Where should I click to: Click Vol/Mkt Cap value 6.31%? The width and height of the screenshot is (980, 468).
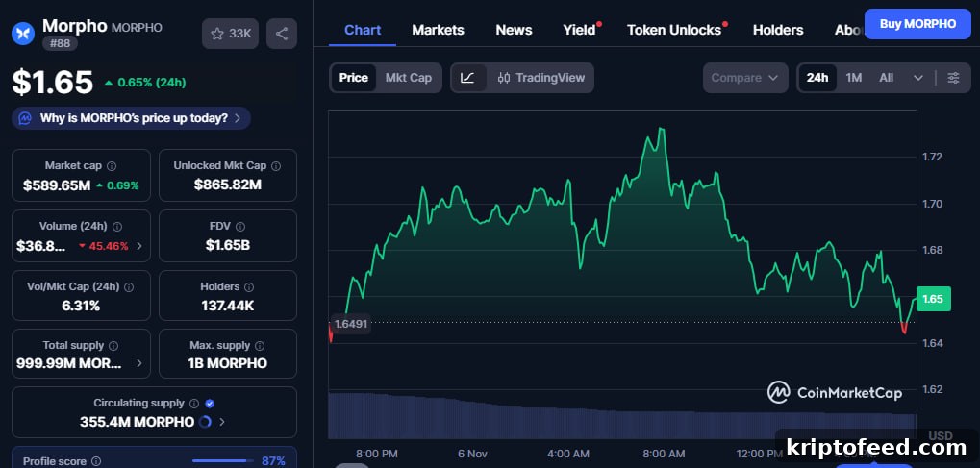pyautogui.click(x=81, y=307)
